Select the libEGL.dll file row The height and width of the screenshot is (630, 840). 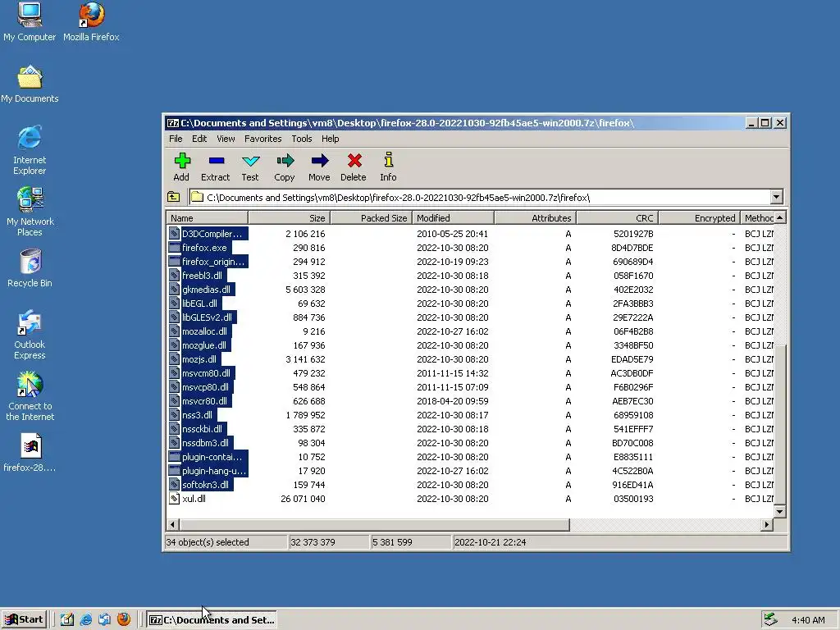(471, 304)
